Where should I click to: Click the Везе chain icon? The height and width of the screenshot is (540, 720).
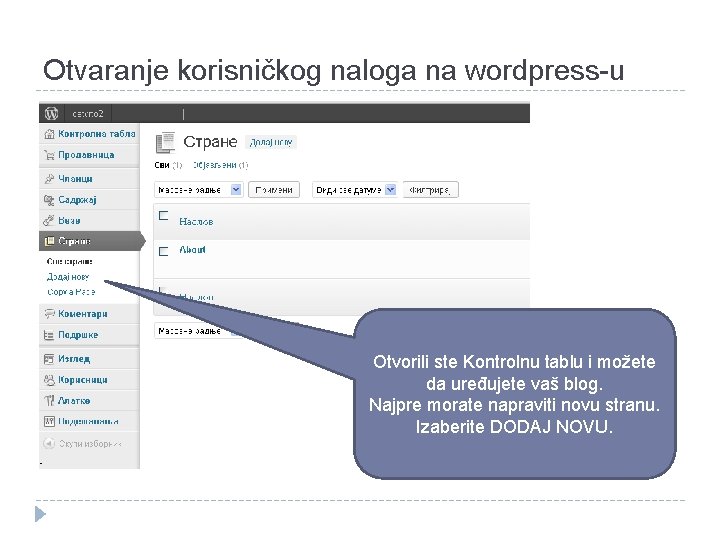point(49,221)
